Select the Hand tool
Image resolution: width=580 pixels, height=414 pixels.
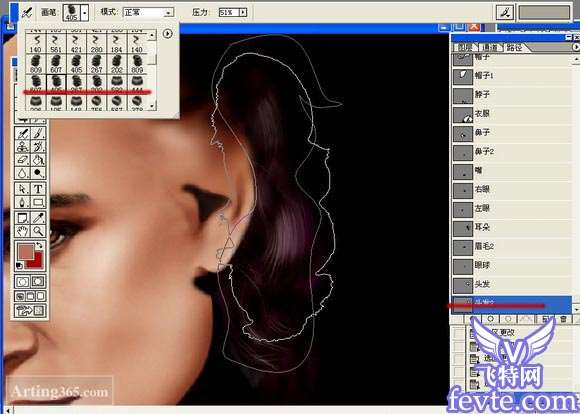(23, 231)
